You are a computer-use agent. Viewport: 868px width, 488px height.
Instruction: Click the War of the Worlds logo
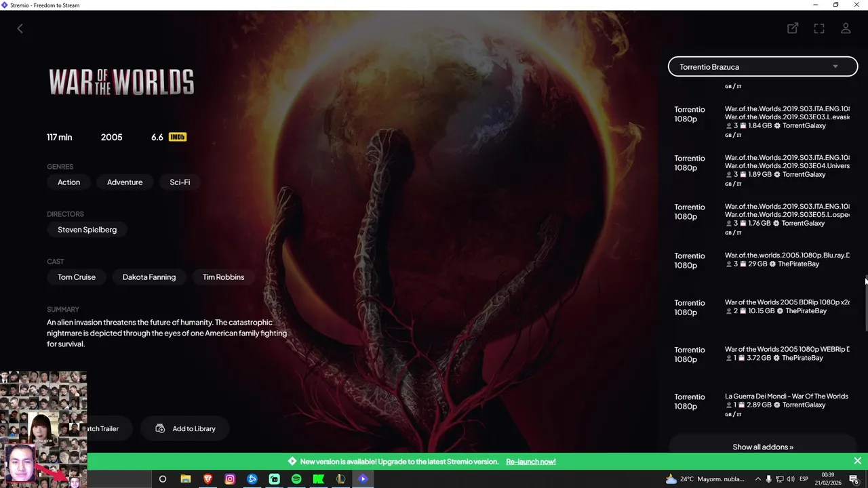[x=121, y=82]
